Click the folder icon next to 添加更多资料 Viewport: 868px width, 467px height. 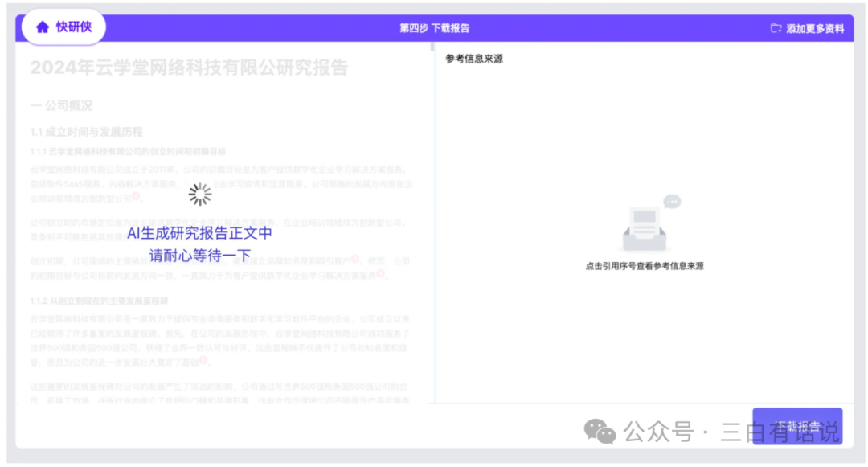776,28
